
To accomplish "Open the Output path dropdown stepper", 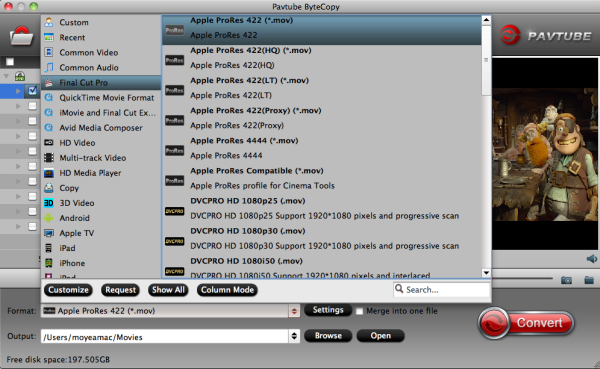I will pyautogui.click(x=294, y=336).
